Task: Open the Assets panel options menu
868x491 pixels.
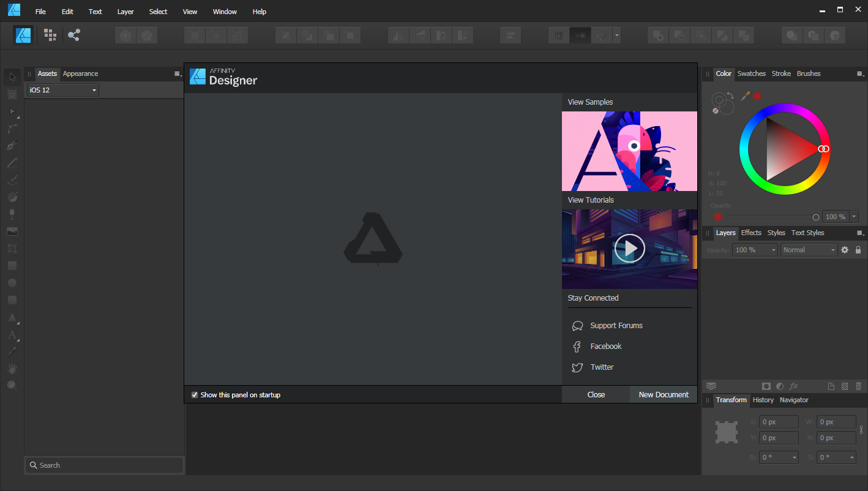Action: [178, 73]
